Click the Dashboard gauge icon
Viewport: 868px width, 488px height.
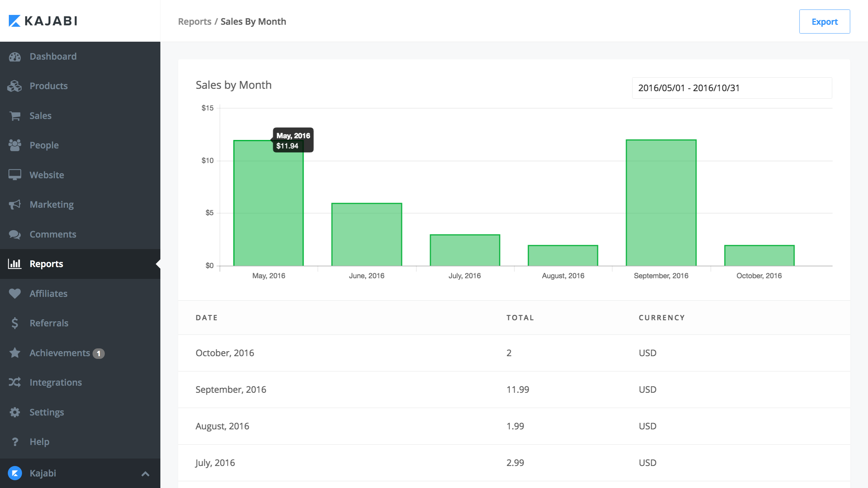pyautogui.click(x=15, y=57)
